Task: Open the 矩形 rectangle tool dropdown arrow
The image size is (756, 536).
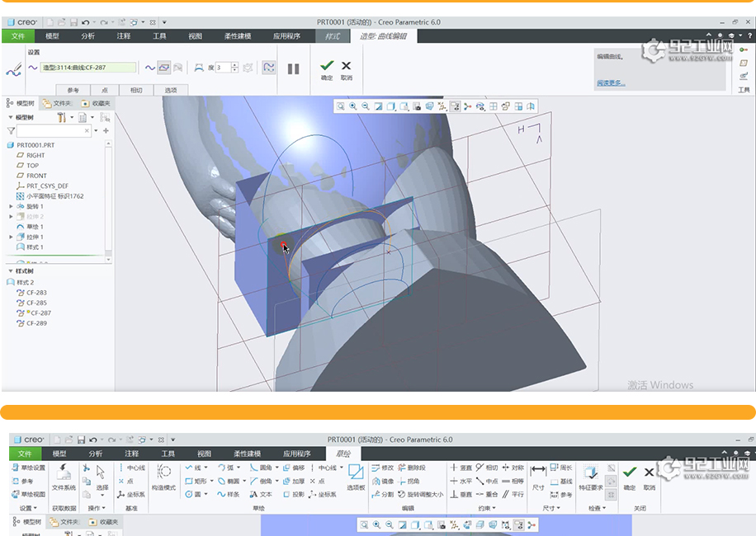Action: pos(211,481)
